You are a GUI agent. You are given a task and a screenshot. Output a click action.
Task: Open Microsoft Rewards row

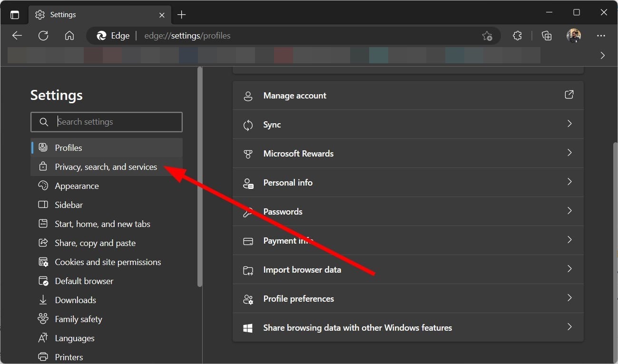pos(408,154)
